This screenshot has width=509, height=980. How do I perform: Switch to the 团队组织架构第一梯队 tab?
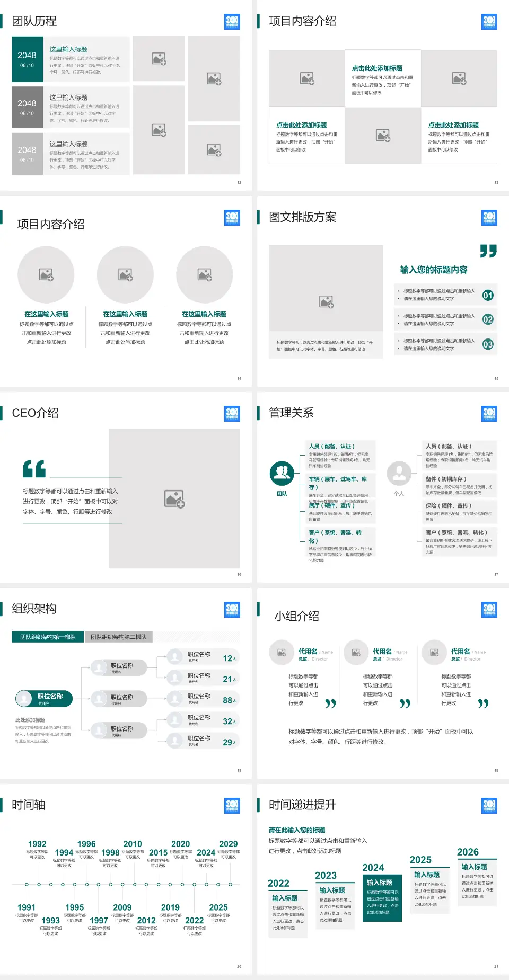click(x=48, y=637)
